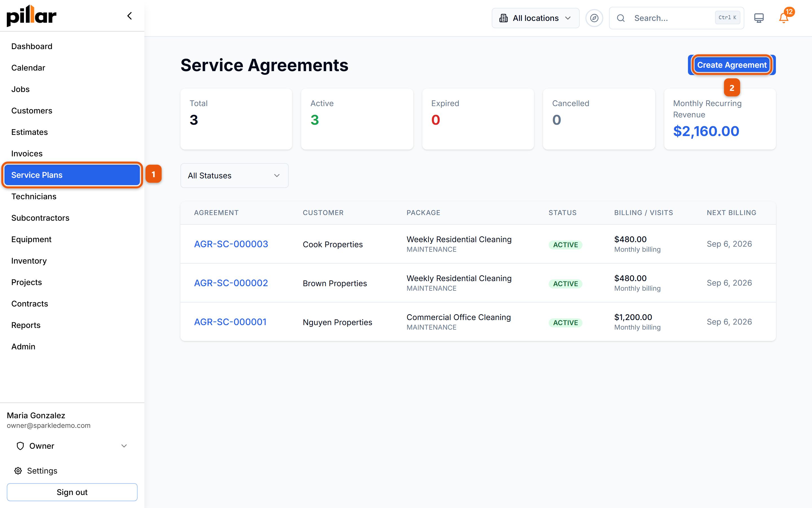Click ACTIVE badge for Nguyen Properties
This screenshot has height=508, width=812.
[565, 323]
